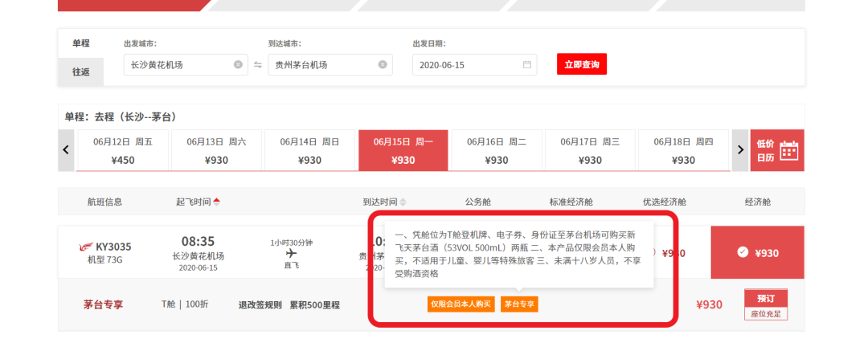Image resolution: width=868 pixels, height=351 pixels.
Task: Click the direct flight airplane icon
Action: coord(291,254)
